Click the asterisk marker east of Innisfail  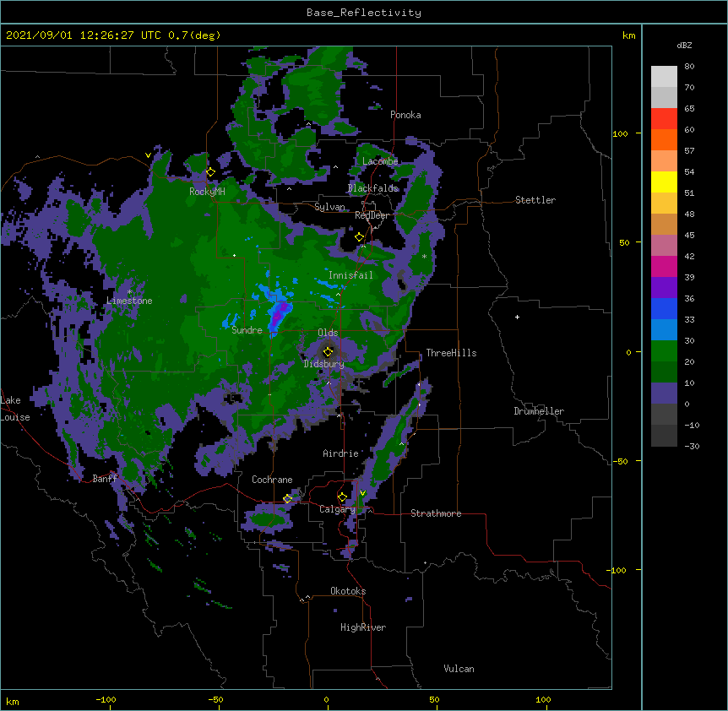click(x=424, y=256)
